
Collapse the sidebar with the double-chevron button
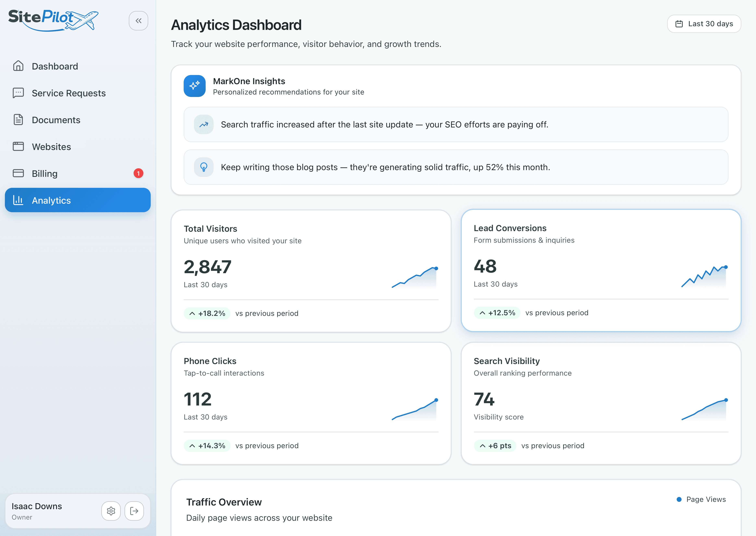tap(138, 21)
